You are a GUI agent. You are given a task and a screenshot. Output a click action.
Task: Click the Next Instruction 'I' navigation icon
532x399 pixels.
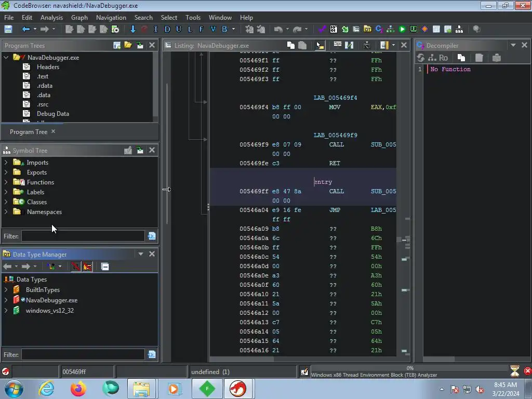point(156,29)
